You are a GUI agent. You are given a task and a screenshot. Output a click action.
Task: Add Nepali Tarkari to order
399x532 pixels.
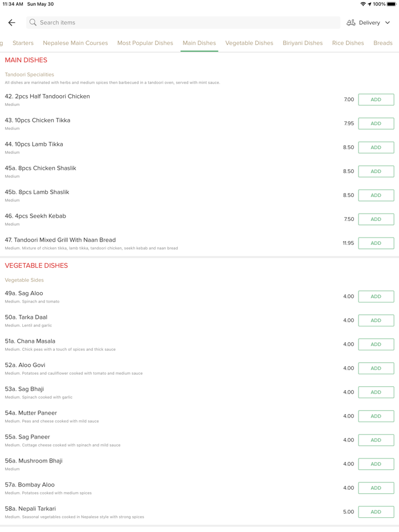(x=376, y=512)
